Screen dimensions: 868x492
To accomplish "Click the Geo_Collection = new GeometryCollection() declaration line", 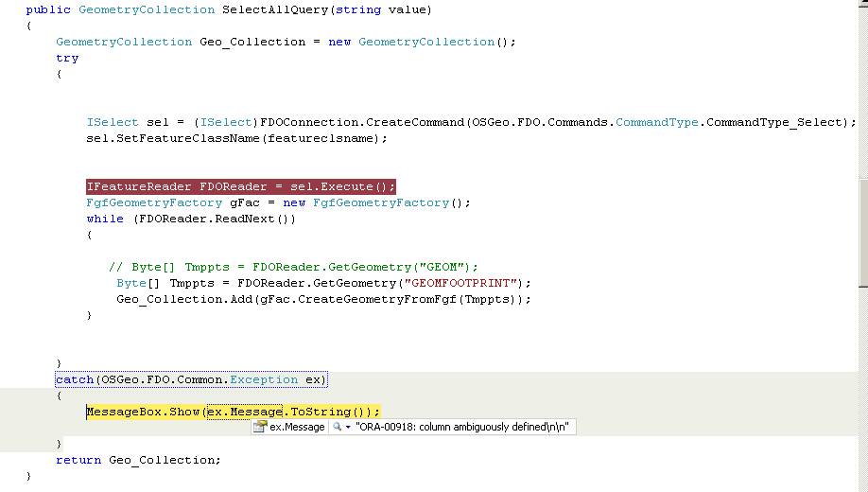I will pyautogui.click(x=286, y=43).
